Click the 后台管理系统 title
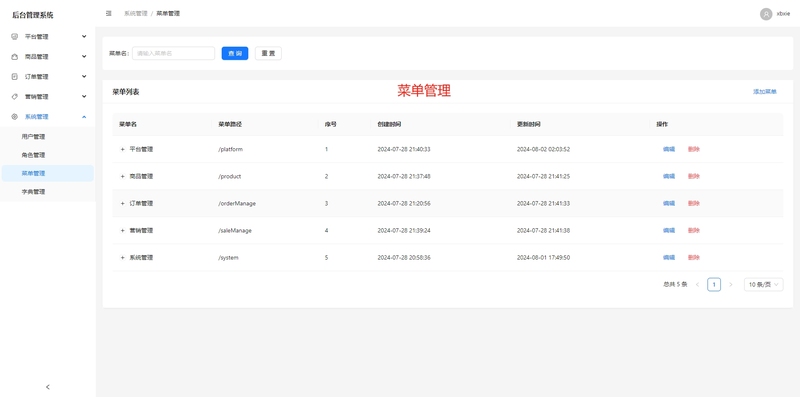Screen dimensions: 800x397 [x=33, y=15]
